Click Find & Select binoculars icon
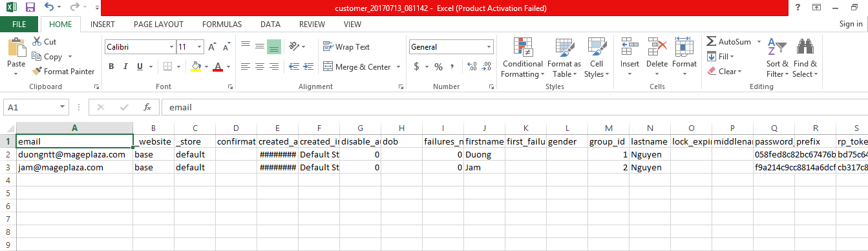Image resolution: width=868 pixels, height=251 pixels. (805, 48)
